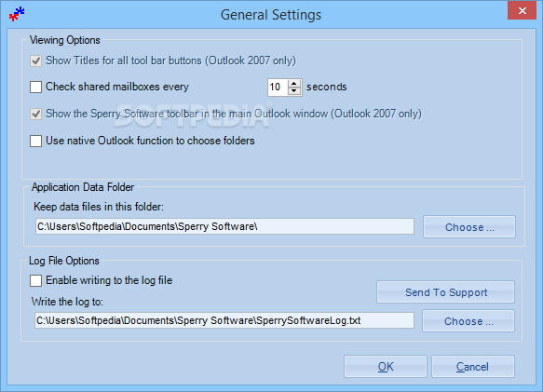The height and width of the screenshot is (392, 543).
Task: Decrease the seconds value with down arrow
Action: [294, 90]
